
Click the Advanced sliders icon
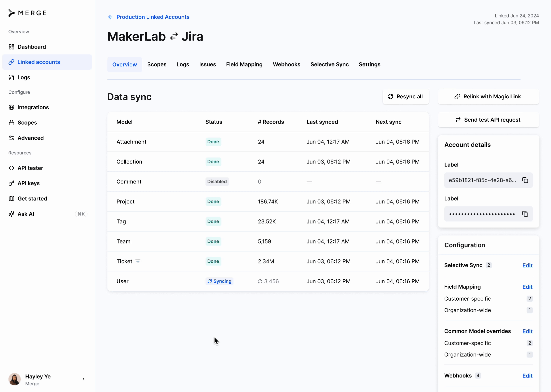(11, 138)
